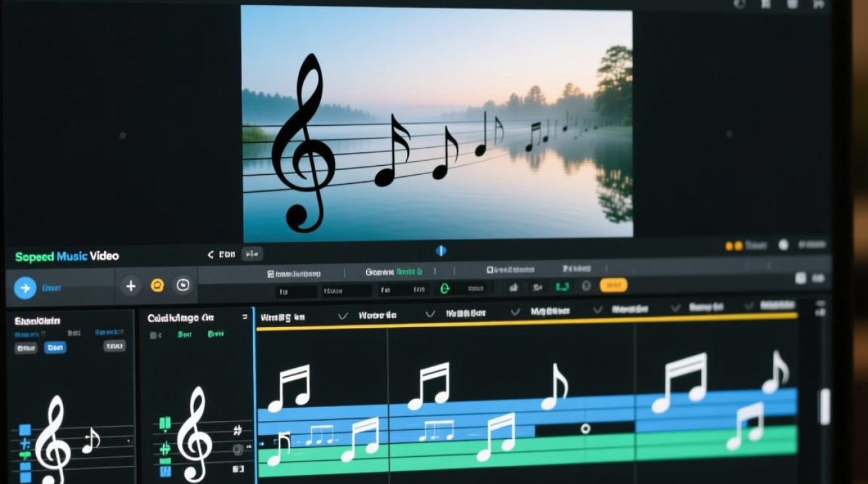
Task: Expand the first timeline column chevron
Action: pyautogui.click(x=343, y=316)
